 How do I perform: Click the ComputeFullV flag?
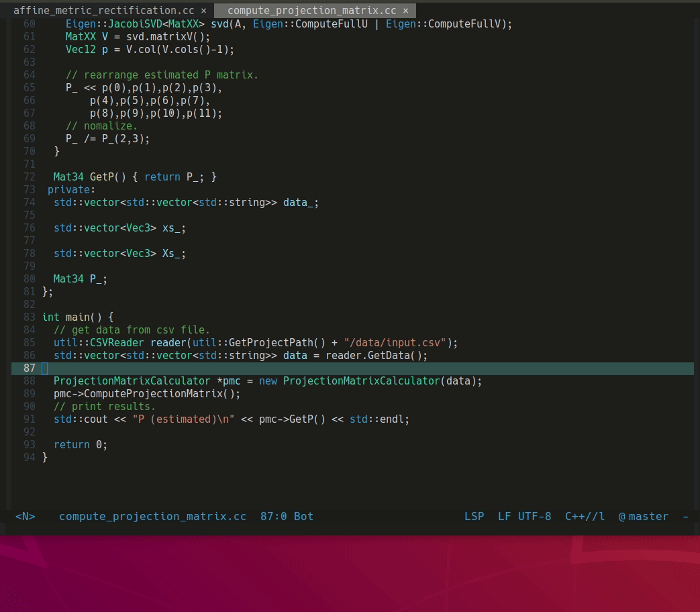(x=464, y=24)
